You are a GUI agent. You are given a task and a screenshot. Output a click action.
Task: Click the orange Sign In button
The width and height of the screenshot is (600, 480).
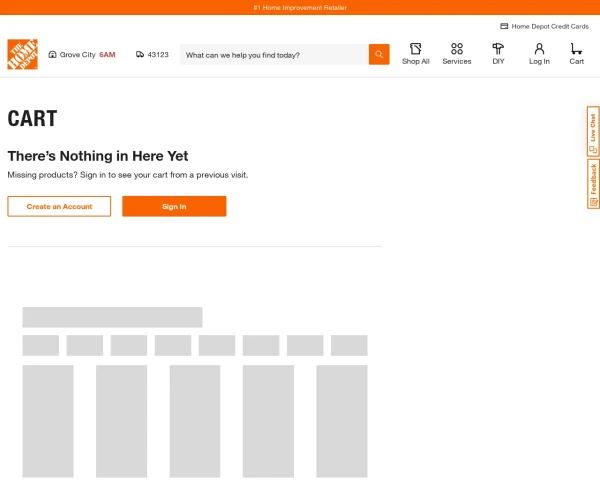point(174,206)
